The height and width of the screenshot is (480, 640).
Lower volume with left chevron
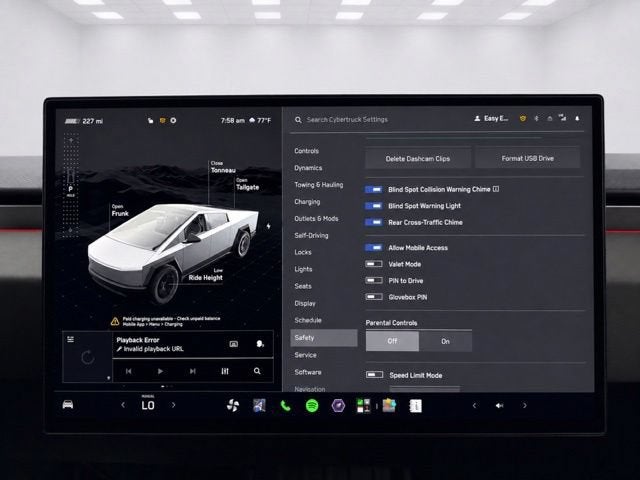(x=474, y=405)
